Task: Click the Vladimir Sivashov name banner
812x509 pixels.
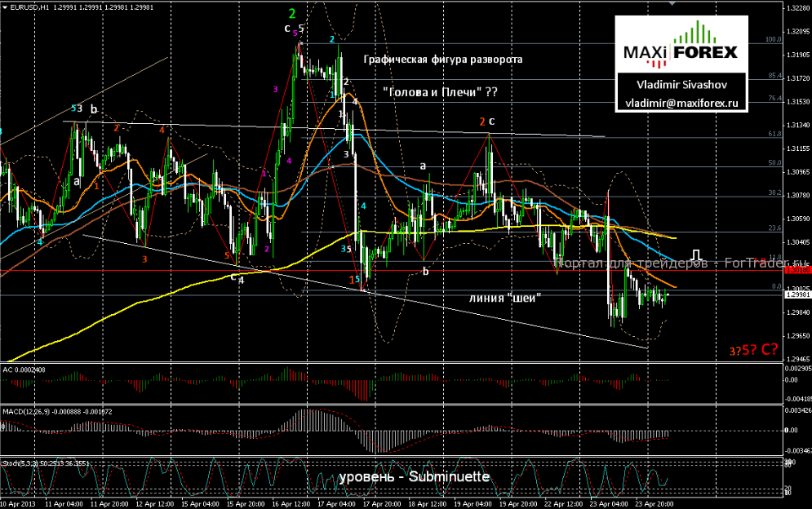Action: point(684,84)
